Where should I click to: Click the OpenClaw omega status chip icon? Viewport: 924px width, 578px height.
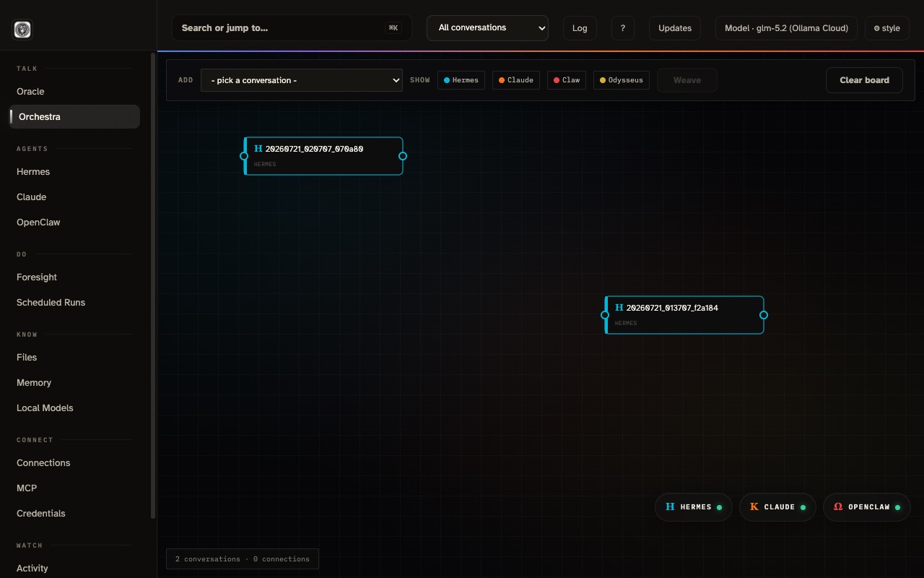point(838,507)
